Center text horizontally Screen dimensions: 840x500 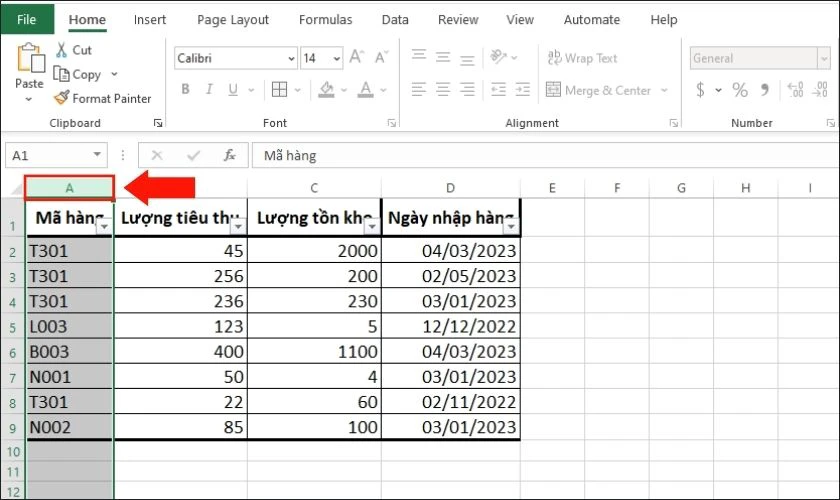pos(443,89)
